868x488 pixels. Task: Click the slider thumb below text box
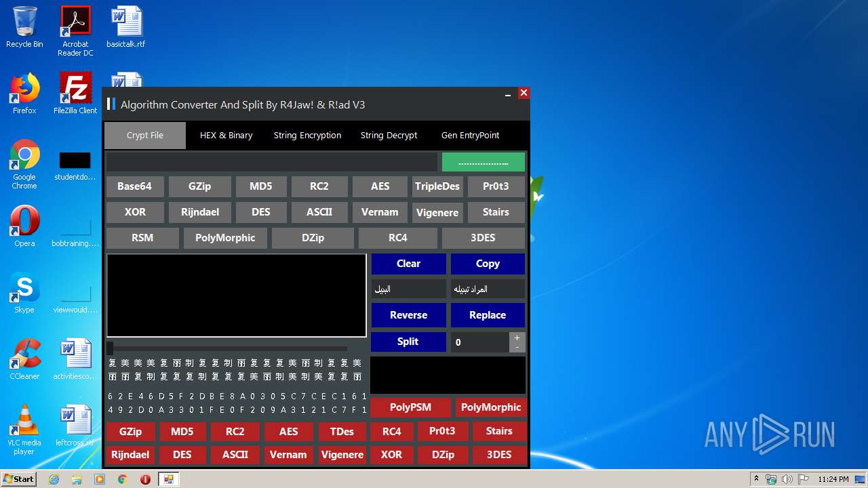pos(110,348)
